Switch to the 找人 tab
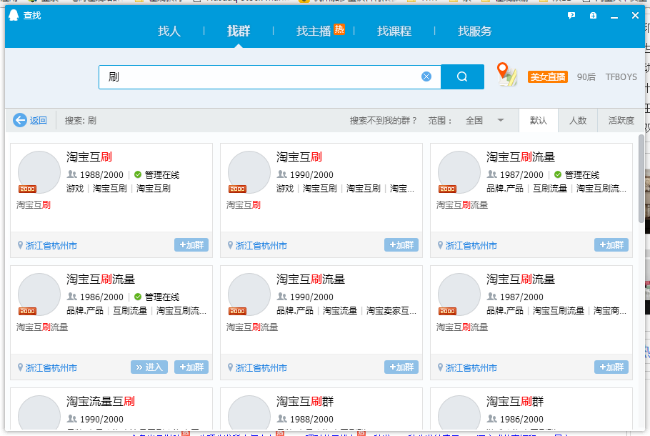 (170, 31)
